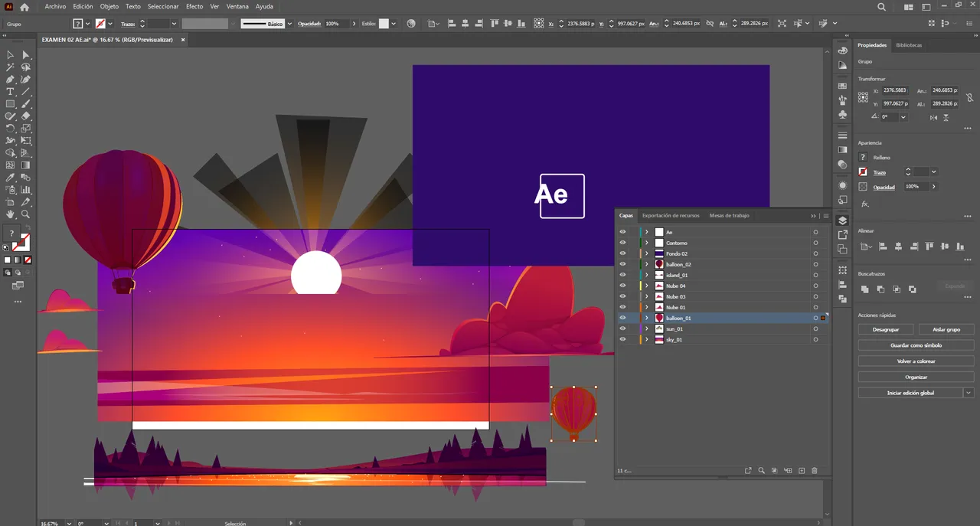Open the Efecto menu
The image size is (980, 526).
[x=194, y=7]
